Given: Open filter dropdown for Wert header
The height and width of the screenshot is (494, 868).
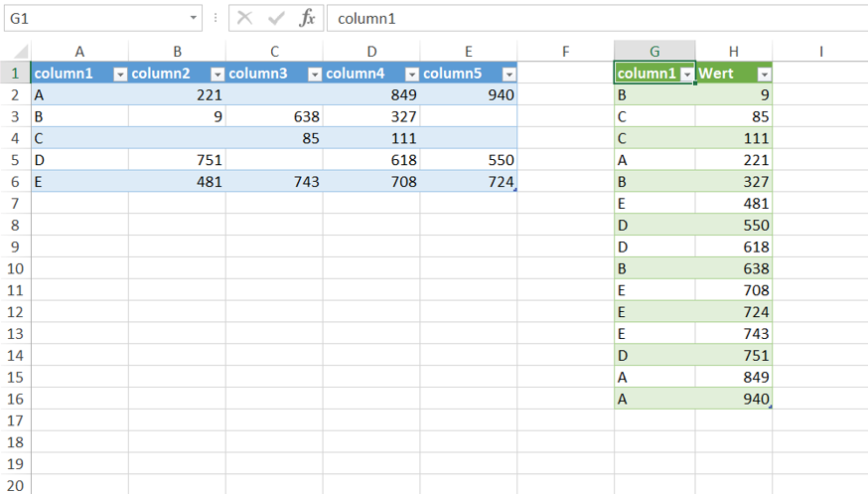Looking at the screenshot, I should pos(764,74).
